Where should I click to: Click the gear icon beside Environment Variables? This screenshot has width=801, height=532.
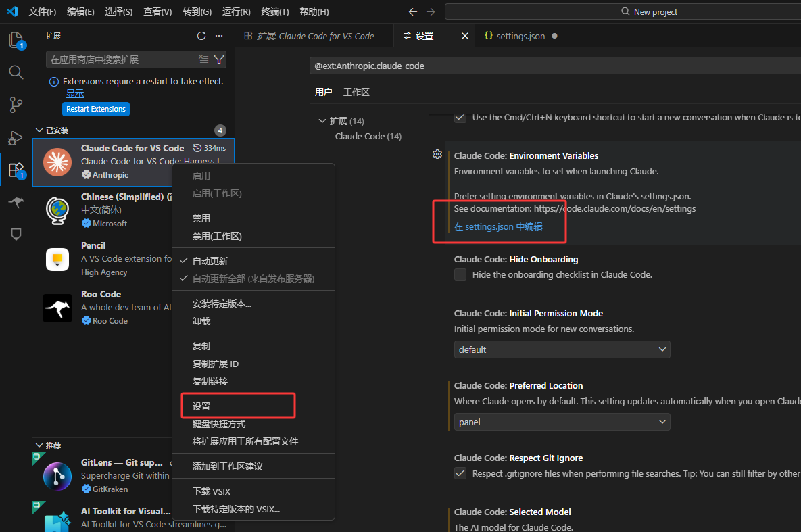[x=437, y=154]
